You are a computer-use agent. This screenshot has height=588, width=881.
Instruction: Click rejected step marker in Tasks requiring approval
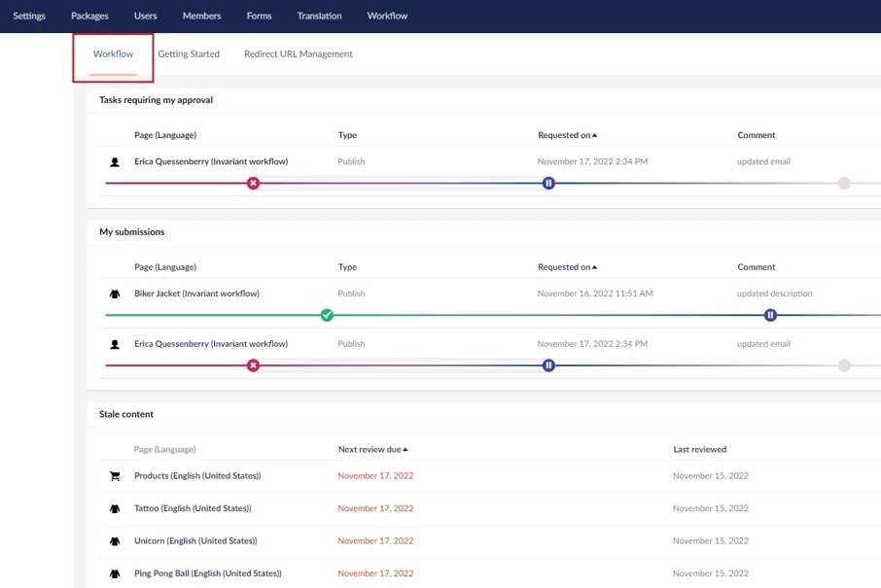pyautogui.click(x=254, y=183)
